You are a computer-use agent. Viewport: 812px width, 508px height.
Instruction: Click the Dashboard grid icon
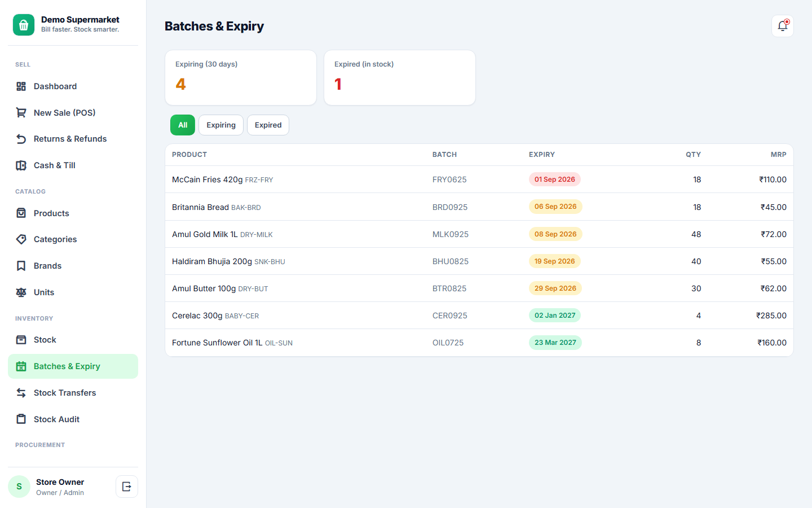(x=21, y=86)
